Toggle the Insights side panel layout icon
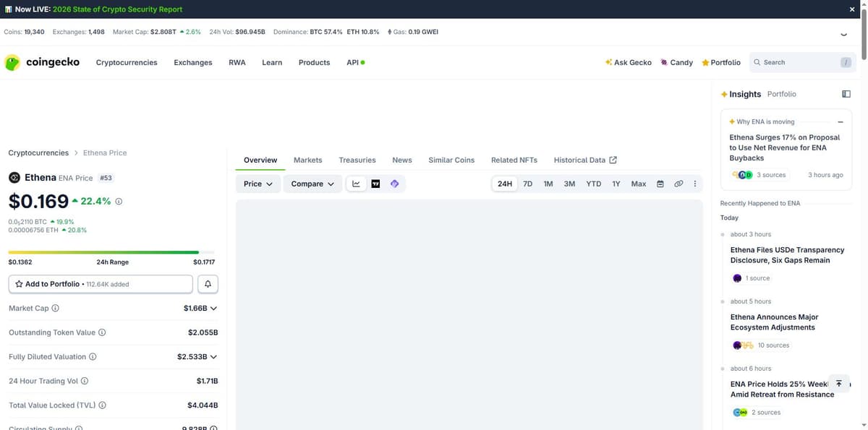 tap(846, 94)
